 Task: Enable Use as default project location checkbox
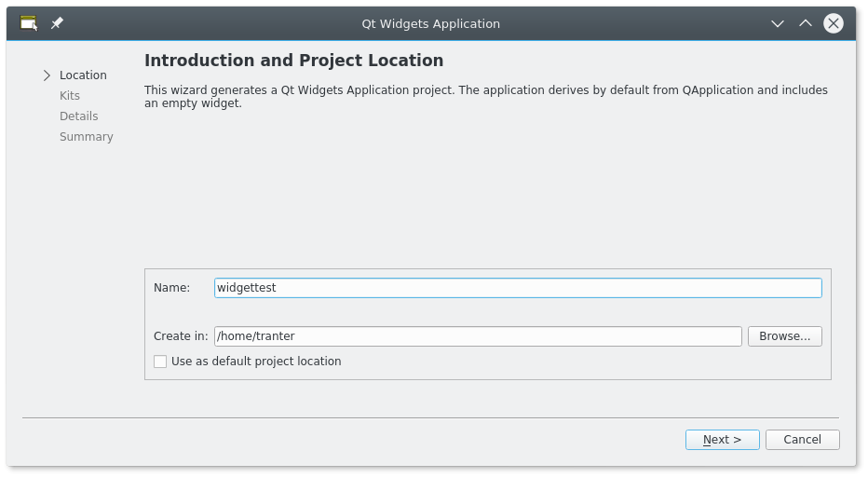point(160,362)
